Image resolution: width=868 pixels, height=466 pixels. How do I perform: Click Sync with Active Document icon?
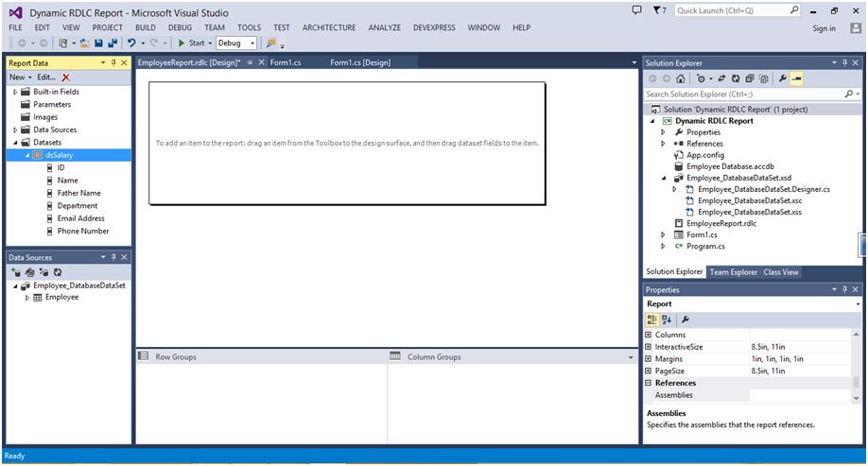pyautogui.click(x=721, y=78)
